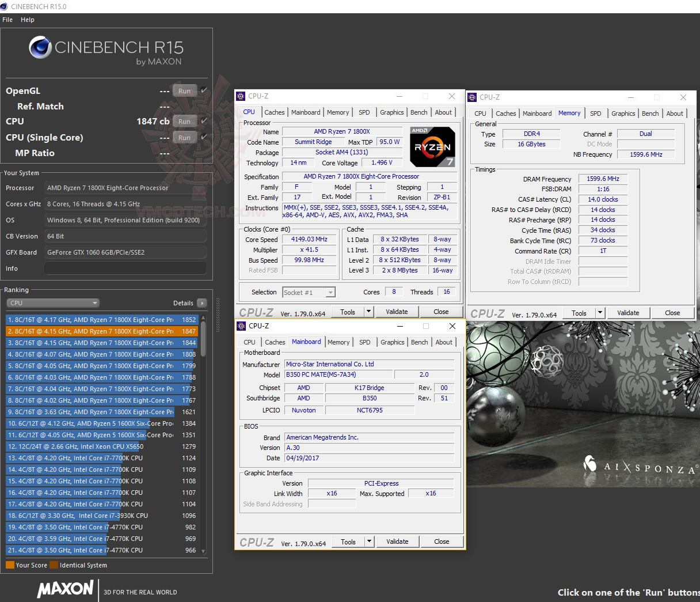700x602 pixels.
Task: Run the CPU benchmark
Action: [x=184, y=121]
